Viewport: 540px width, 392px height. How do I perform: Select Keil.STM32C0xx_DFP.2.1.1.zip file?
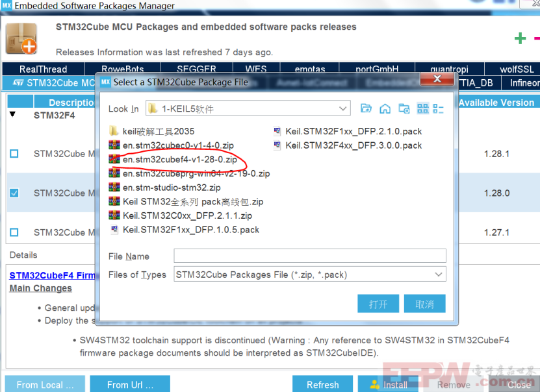point(180,215)
